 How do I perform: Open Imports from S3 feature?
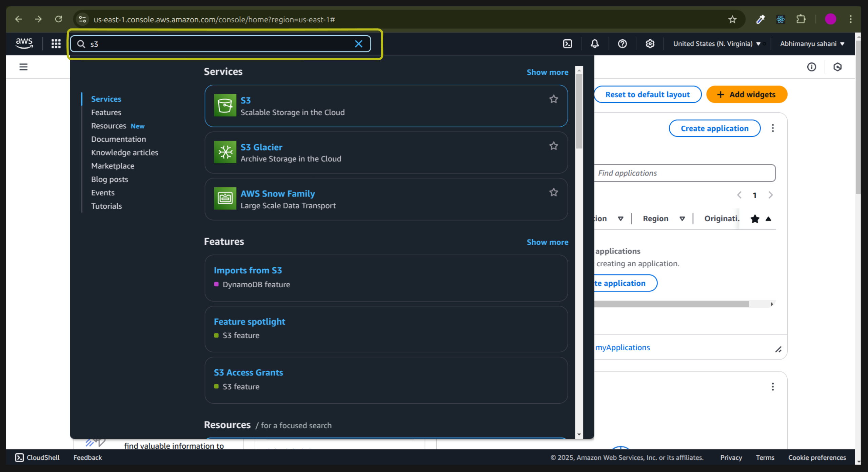pos(248,270)
